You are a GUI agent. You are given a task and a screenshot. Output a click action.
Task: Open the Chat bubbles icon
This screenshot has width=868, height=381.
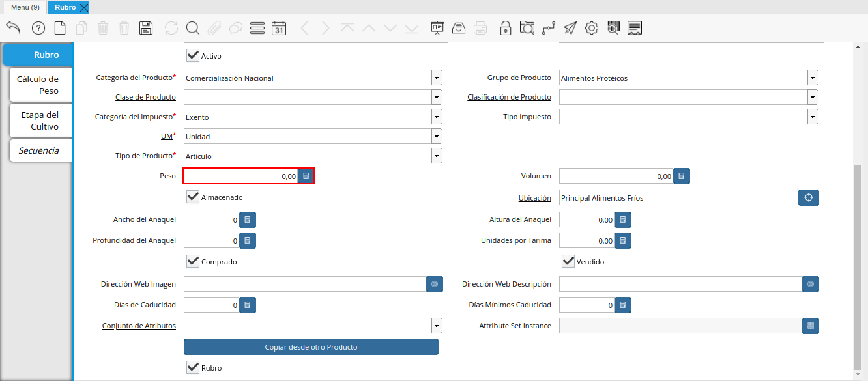click(236, 28)
